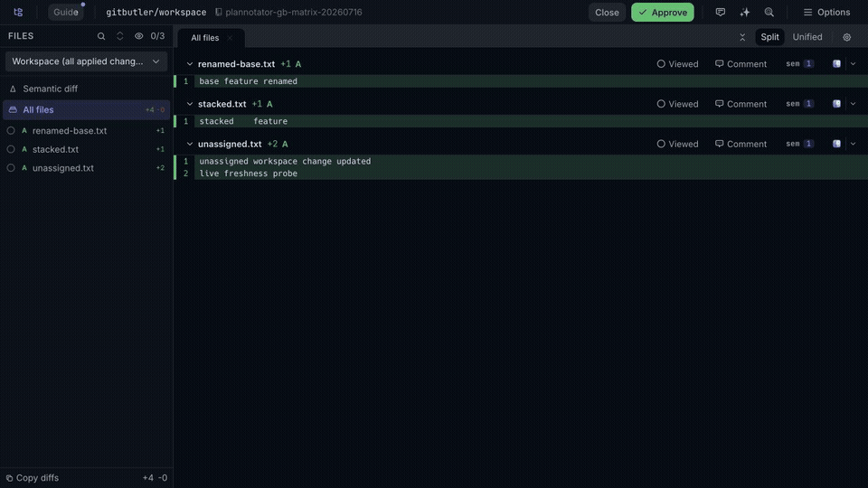This screenshot has width=868, height=488.
Task: Close the All files tab
Action: click(x=230, y=38)
